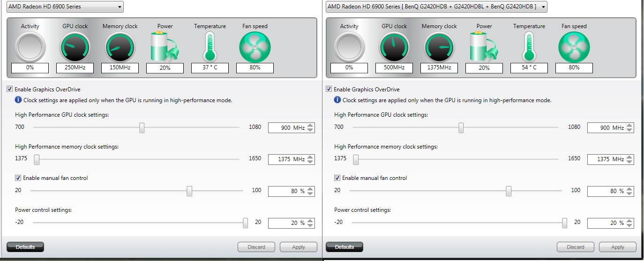Click the Fan speed icon in right panel
The image size is (644, 261).
pos(574,47)
